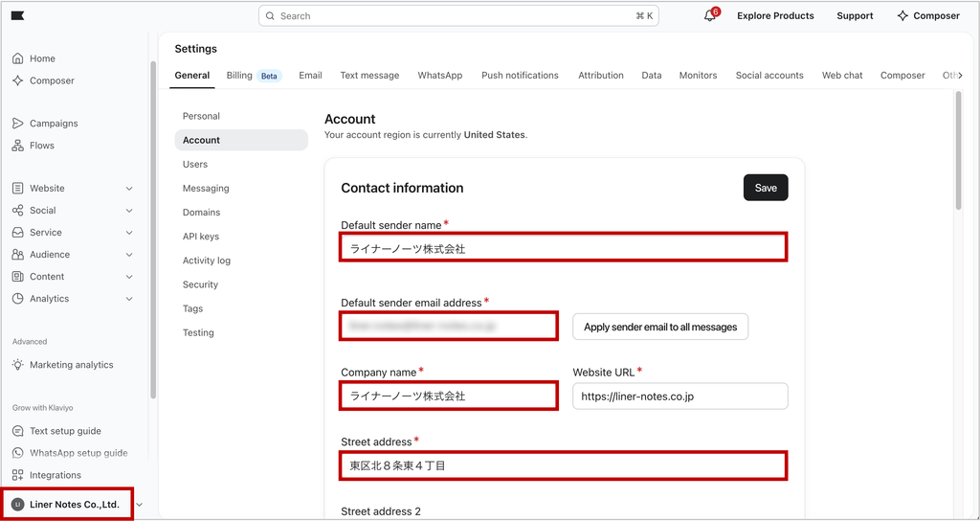Open the Data tab
Viewport: 980px width, 521px height.
651,76
